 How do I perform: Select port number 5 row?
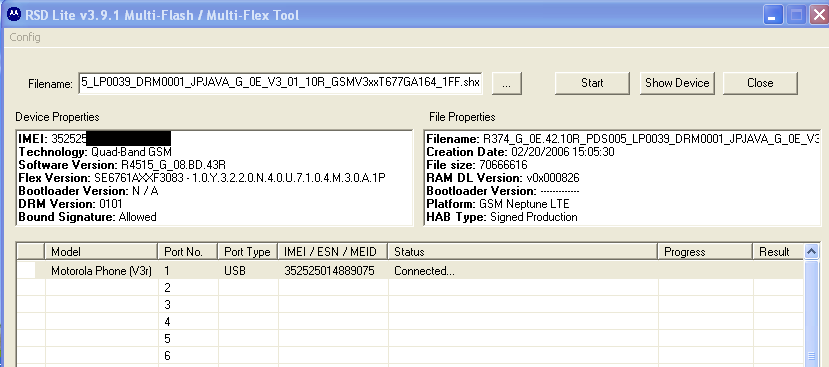(410, 338)
